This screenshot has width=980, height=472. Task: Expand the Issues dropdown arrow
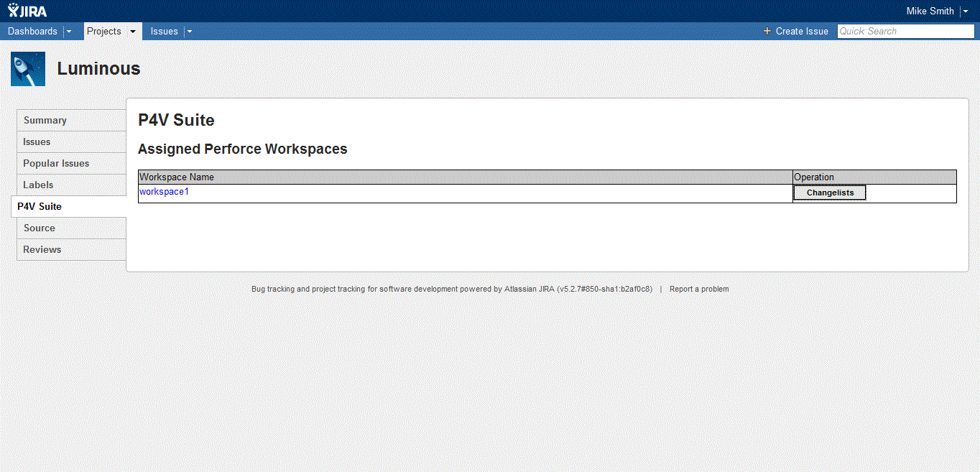click(x=190, y=32)
